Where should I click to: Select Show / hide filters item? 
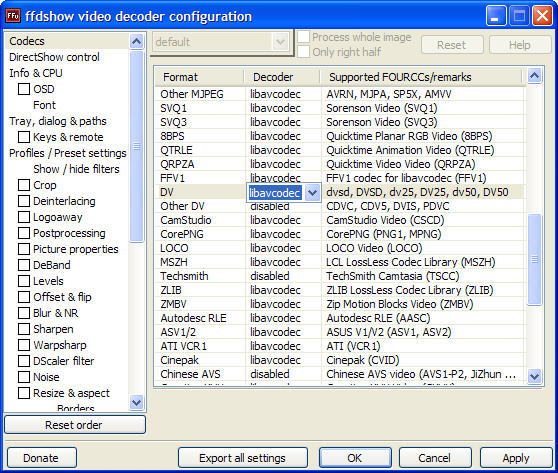tap(76, 169)
